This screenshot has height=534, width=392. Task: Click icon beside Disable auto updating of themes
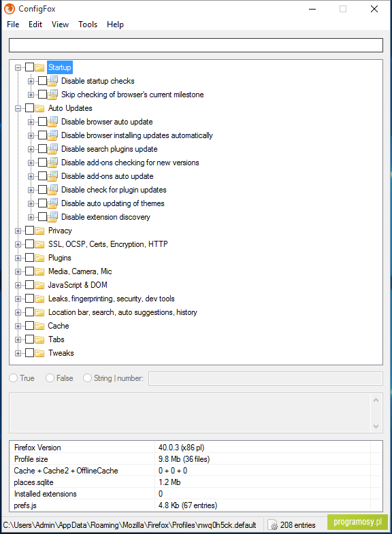[x=52, y=203]
